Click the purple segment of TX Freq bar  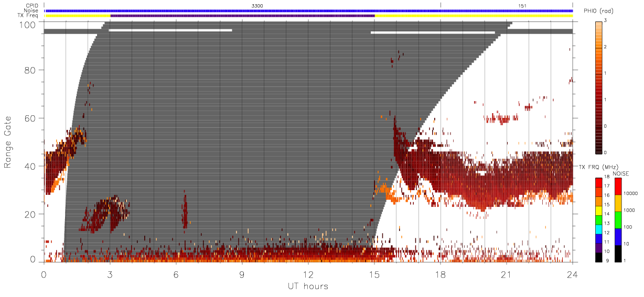(242, 16)
